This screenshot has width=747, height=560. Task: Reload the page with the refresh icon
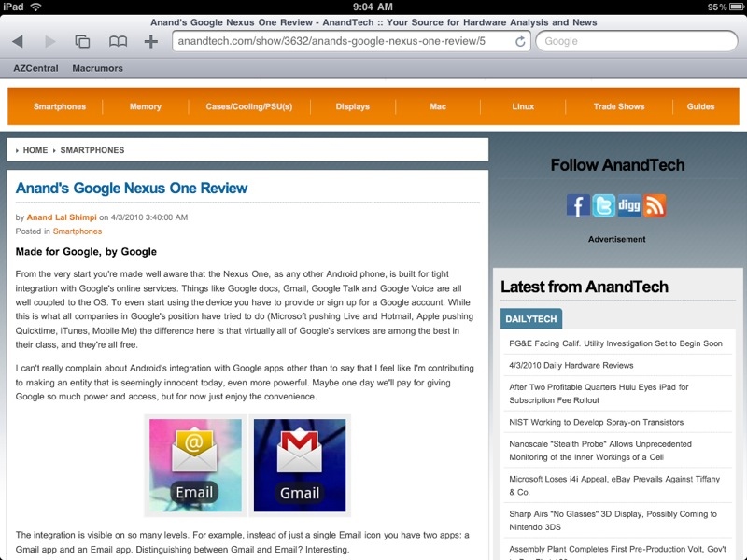coord(520,41)
